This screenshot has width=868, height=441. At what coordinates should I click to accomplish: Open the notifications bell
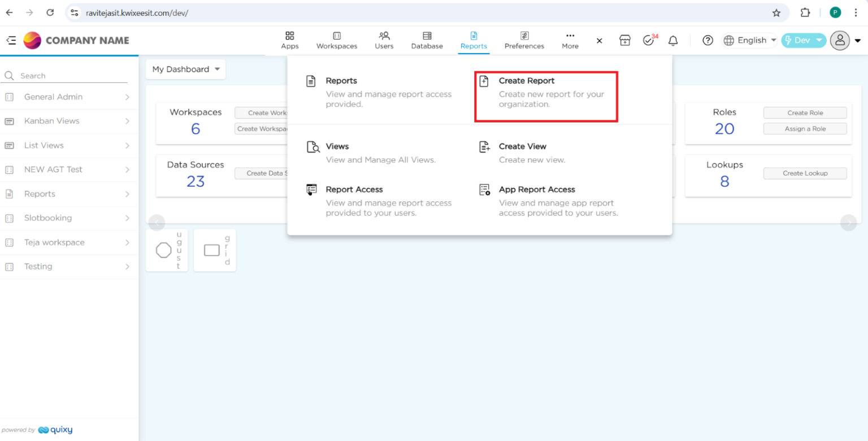click(x=672, y=40)
